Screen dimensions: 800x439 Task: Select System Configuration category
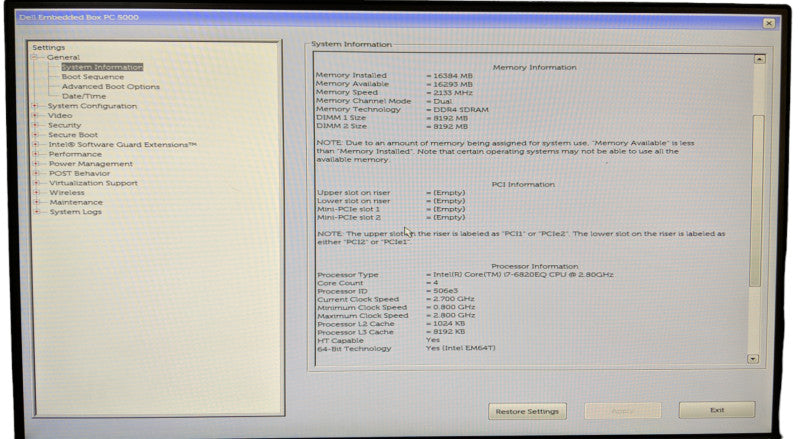(92, 106)
